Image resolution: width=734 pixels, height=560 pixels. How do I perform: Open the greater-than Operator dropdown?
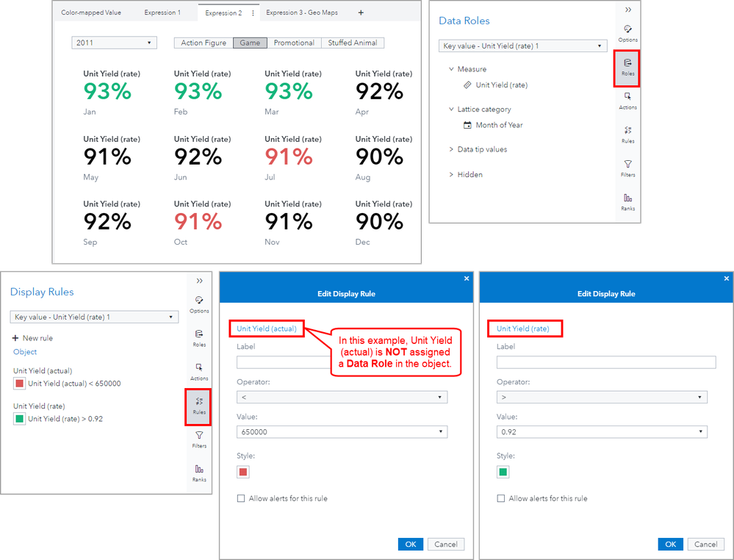point(602,397)
